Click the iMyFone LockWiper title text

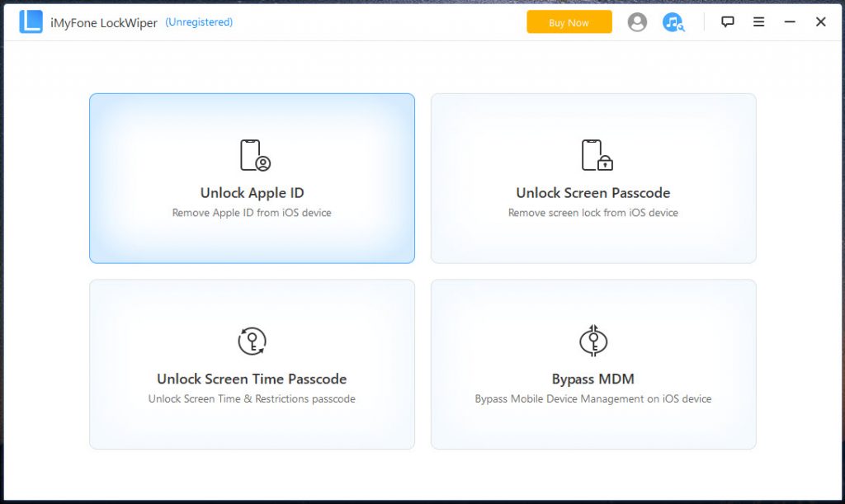(103, 22)
